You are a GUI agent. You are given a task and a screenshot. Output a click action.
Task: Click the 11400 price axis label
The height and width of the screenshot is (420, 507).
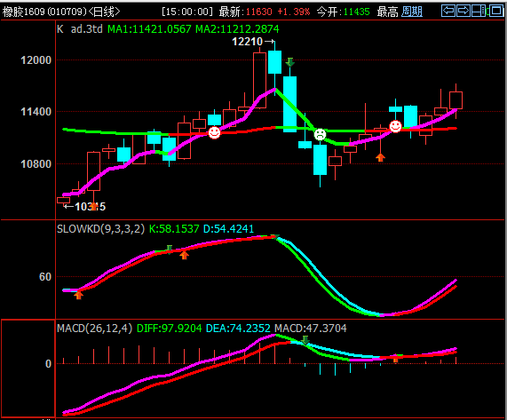(x=36, y=112)
